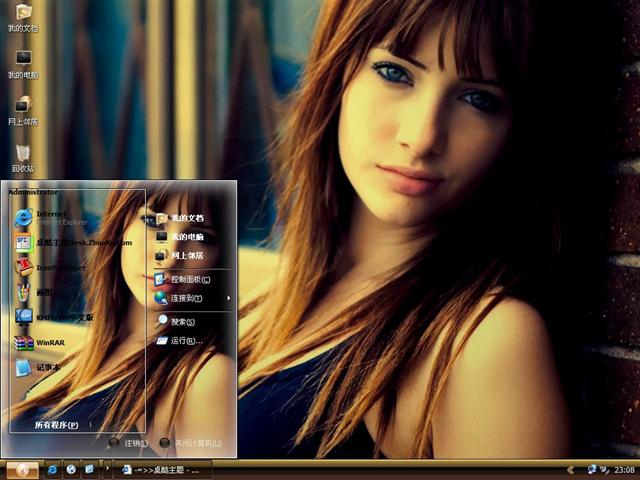Select 网上邻居 desktop icon

23,110
